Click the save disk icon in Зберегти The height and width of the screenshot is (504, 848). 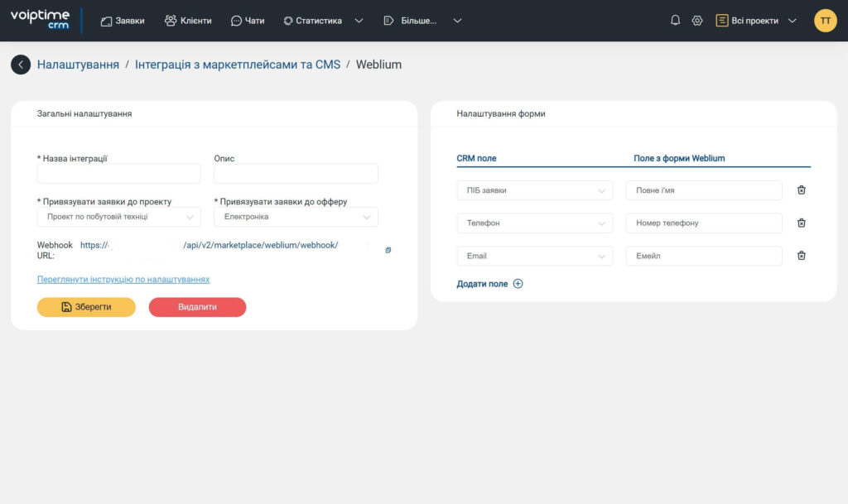(x=66, y=307)
